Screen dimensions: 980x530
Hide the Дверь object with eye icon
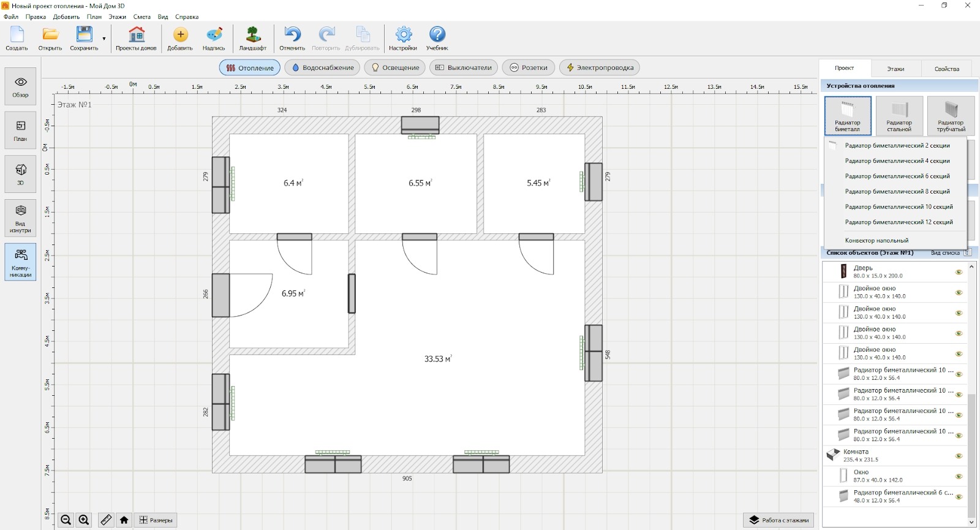(x=959, y=272)
